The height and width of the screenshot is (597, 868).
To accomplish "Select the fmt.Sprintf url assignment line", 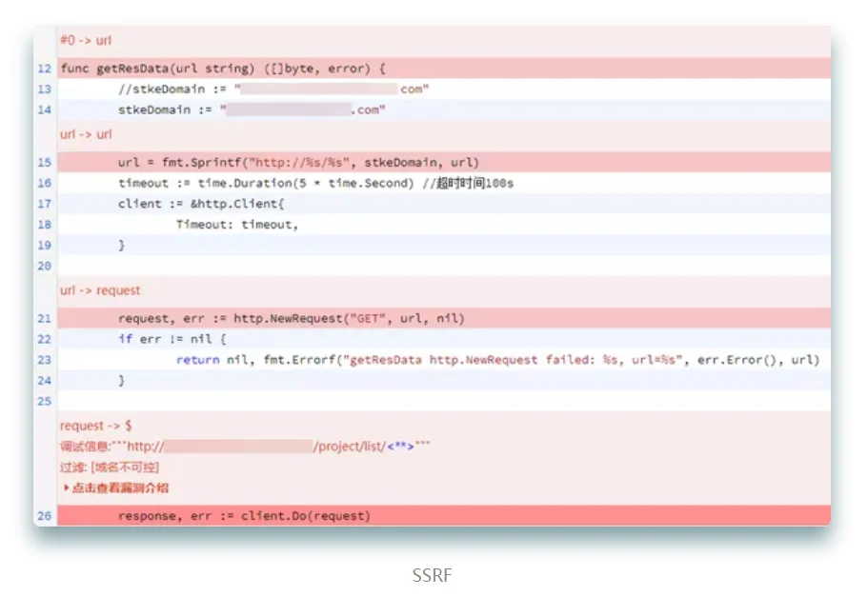I will [x=444, y=163].
